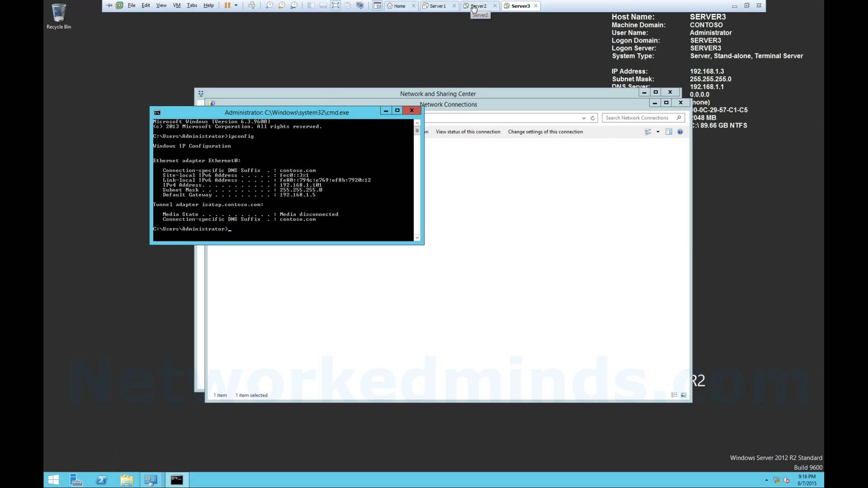Pause the virtual machine with the suspend icon
The height and width of the screenshot is (488, 868).
227,5
